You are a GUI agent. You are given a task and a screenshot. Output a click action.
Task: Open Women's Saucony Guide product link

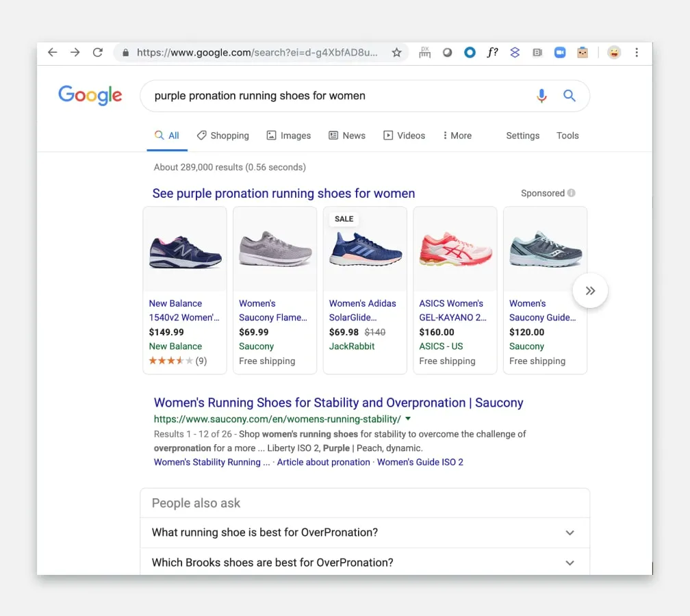click(542, 310)
